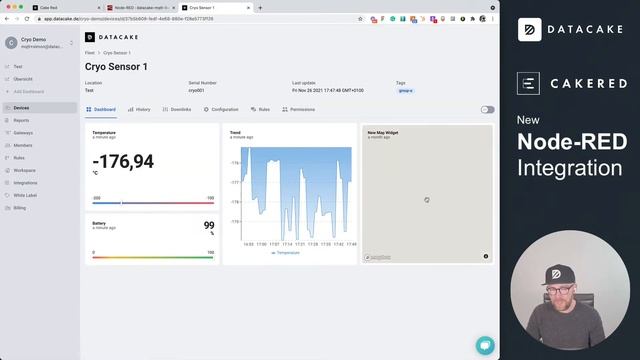Click the Workspace sidebar icon

[7, 170]
